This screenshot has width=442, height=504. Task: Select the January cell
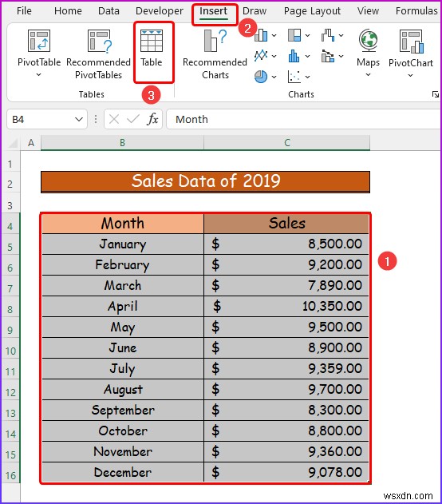click(x=123, y=244)
